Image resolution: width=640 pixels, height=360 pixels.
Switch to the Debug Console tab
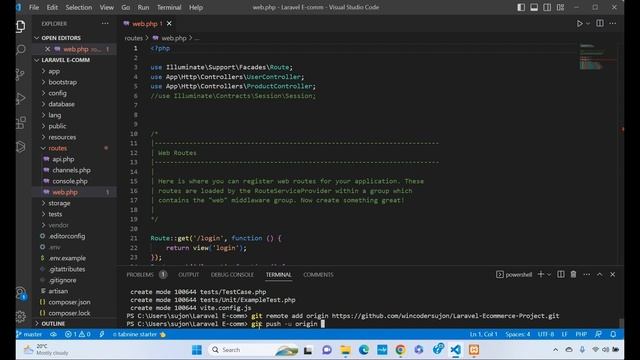tap(232, 275)
